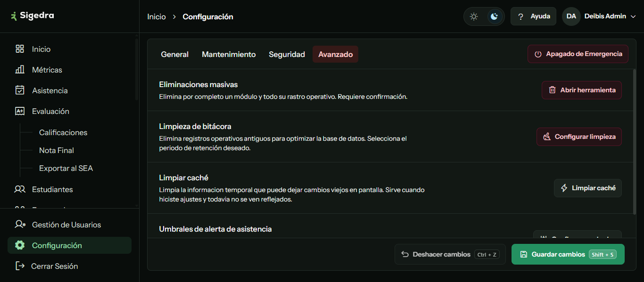Switch to the Seguridad tab

[x=287, y=55]
